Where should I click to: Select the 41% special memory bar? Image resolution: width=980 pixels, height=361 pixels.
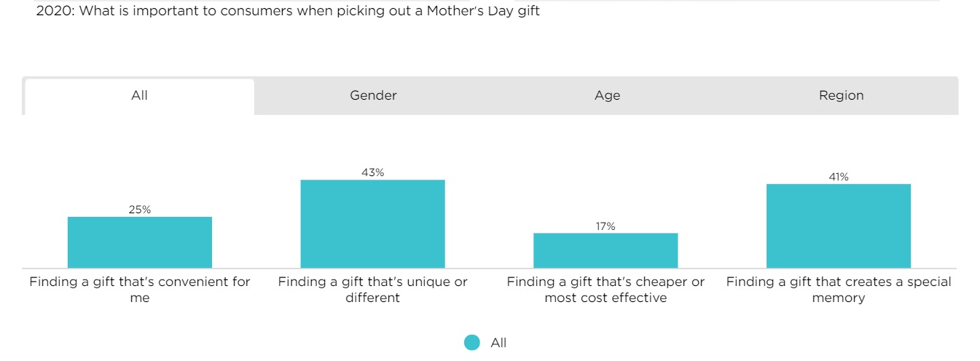(838, 226)
